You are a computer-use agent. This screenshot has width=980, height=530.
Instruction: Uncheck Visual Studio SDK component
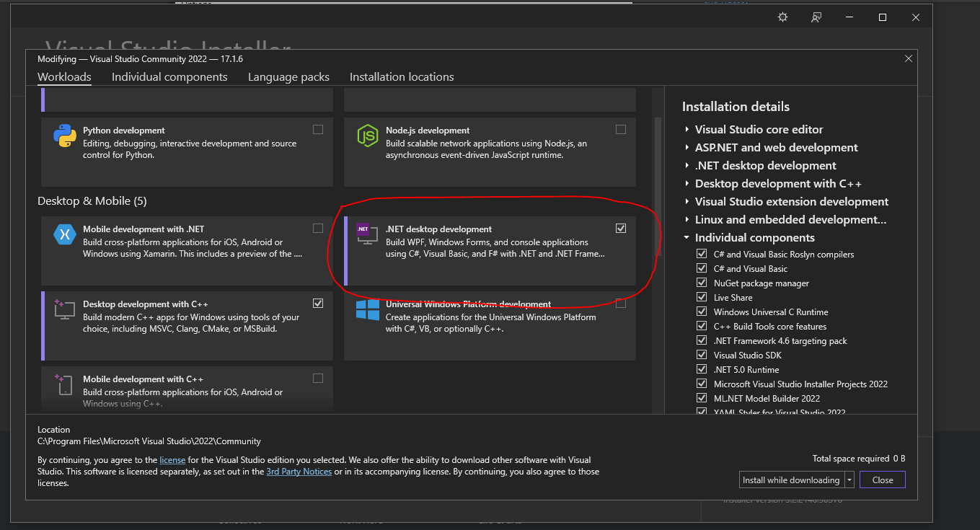coord(702,355)
